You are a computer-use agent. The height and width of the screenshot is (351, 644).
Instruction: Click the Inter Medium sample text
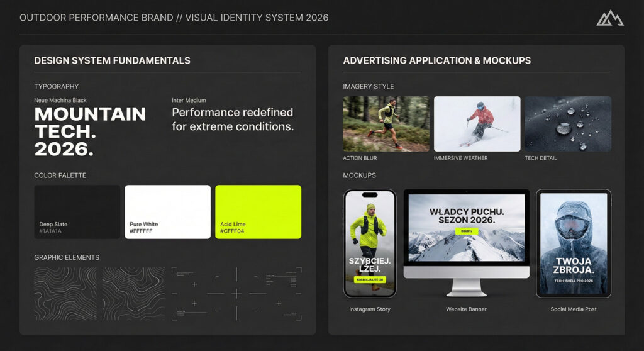tap(233, 120)
